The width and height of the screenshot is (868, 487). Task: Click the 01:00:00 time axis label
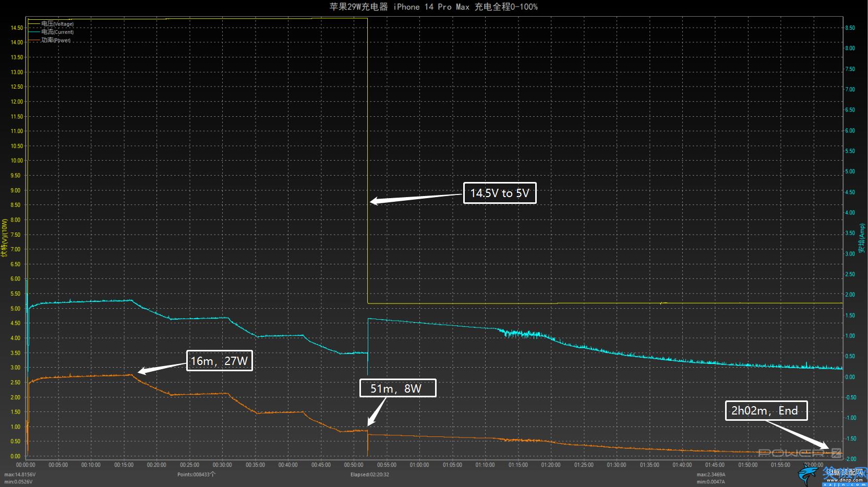[419, 465]
